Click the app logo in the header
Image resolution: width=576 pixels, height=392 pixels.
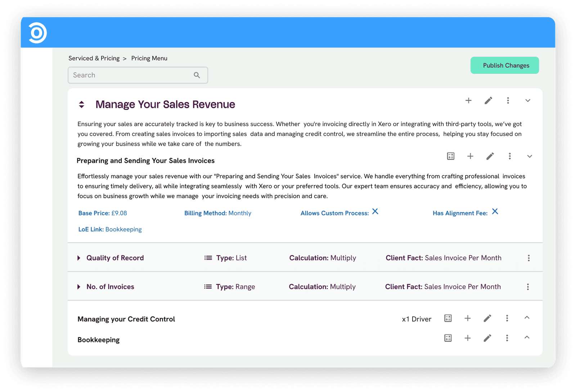(x=38, y=33)
